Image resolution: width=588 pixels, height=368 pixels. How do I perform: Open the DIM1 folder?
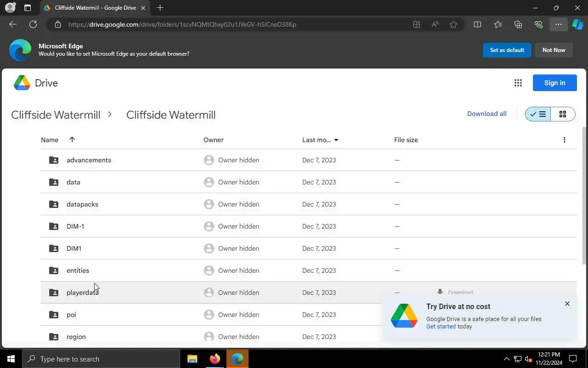click(308, 248)
